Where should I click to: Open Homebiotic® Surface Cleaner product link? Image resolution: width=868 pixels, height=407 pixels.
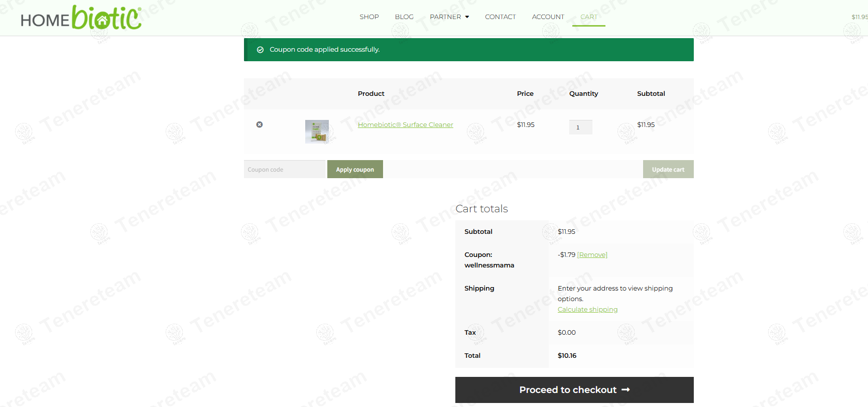[x=405, y=124]
